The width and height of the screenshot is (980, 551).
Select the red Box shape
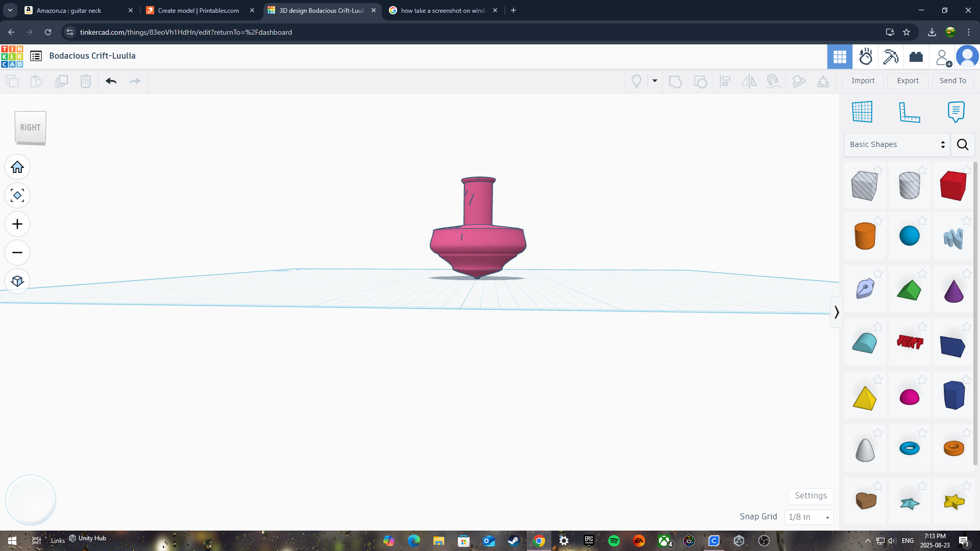pyautogui.click(x=953, y=186)
